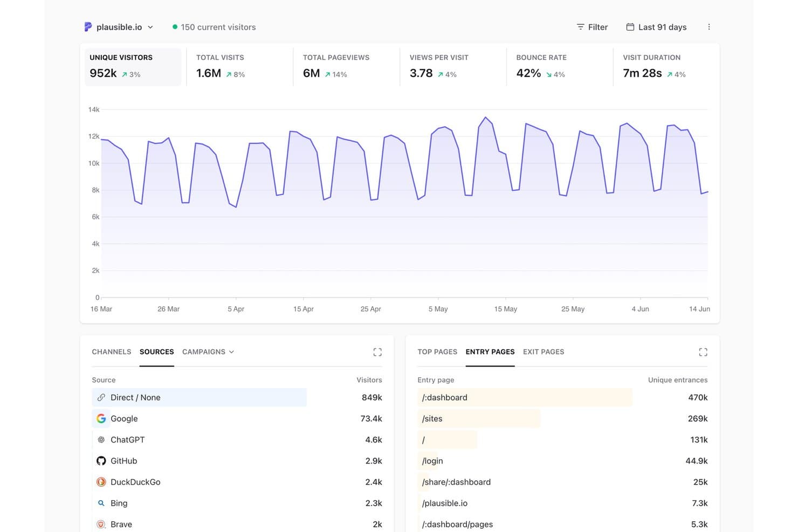Open the plausible.io site switcher dropdown

pyautogui.click(x=119, y=27)
